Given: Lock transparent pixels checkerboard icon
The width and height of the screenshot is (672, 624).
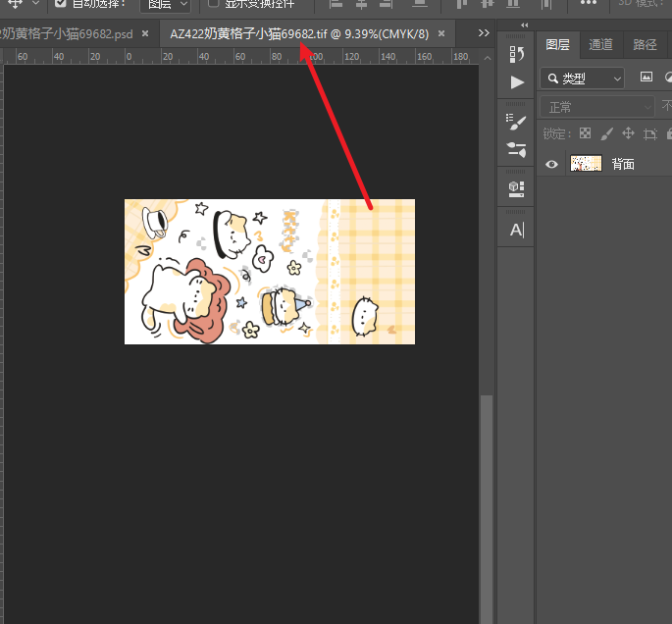Looking at the screenshot, I should 585,133.
